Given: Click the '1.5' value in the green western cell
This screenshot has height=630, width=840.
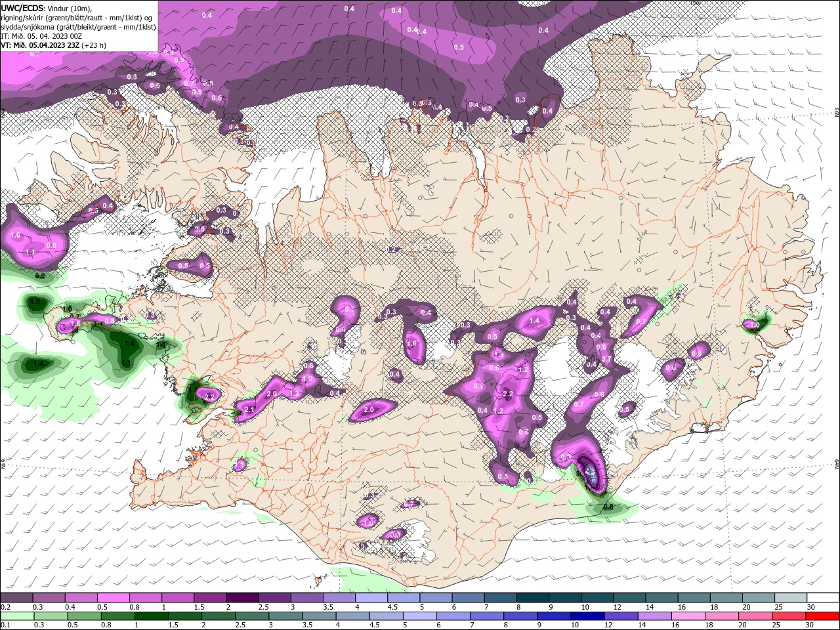Looking at the screenshot, I should click(35, 301).
